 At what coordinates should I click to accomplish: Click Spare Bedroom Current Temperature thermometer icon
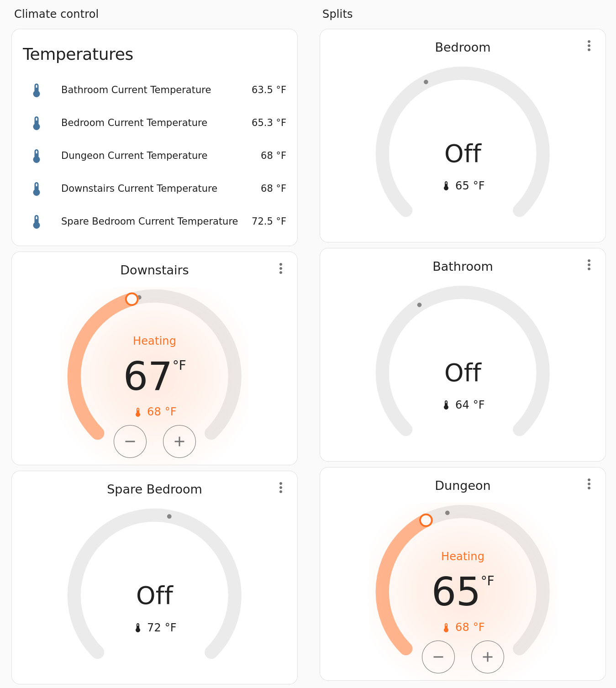click(x=37, y=221)
